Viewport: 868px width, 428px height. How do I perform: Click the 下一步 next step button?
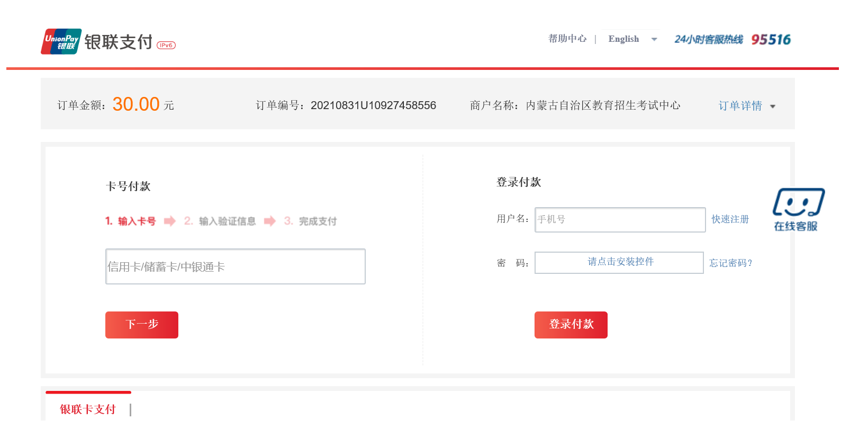click(x=142, y=325)
